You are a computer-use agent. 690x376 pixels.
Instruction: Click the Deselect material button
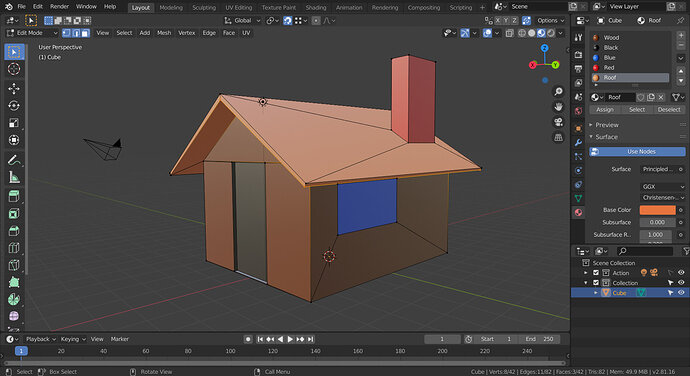669,110
